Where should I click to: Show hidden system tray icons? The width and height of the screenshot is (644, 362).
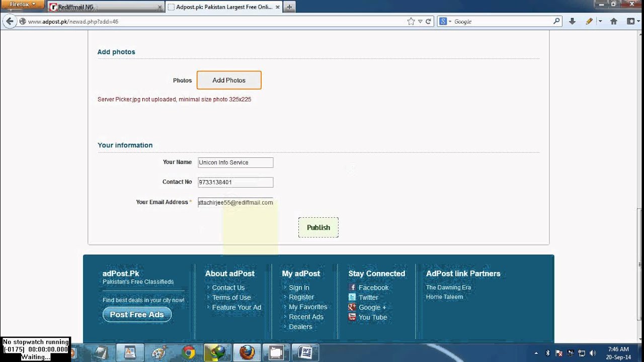pyautogui.click(x=536, y=353)
